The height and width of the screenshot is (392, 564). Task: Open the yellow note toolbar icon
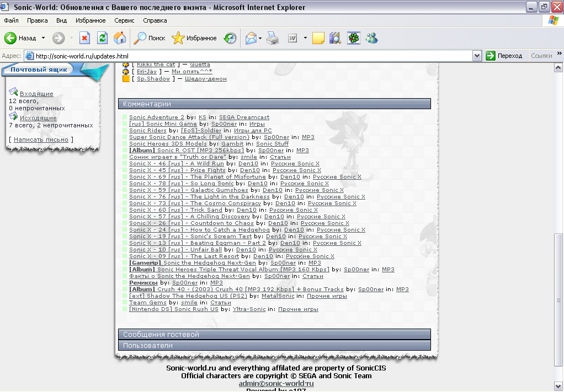pos(318,38)
